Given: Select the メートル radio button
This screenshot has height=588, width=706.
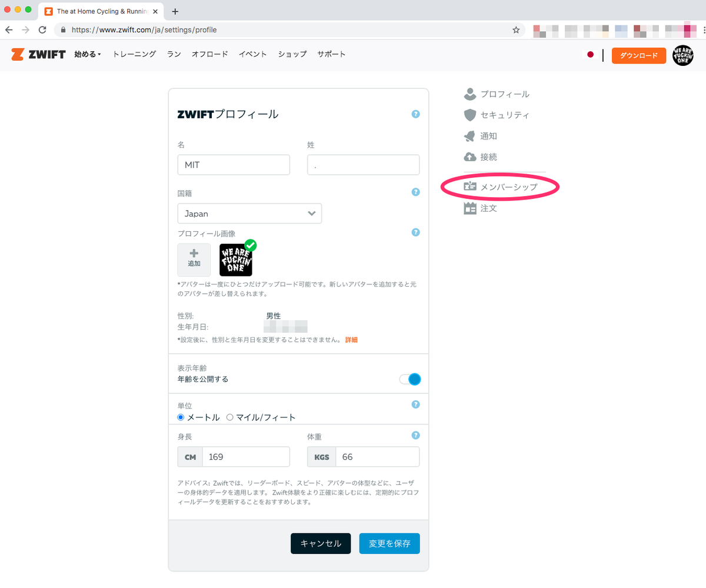Looking at the screenshot, I should tap(181, 417).
